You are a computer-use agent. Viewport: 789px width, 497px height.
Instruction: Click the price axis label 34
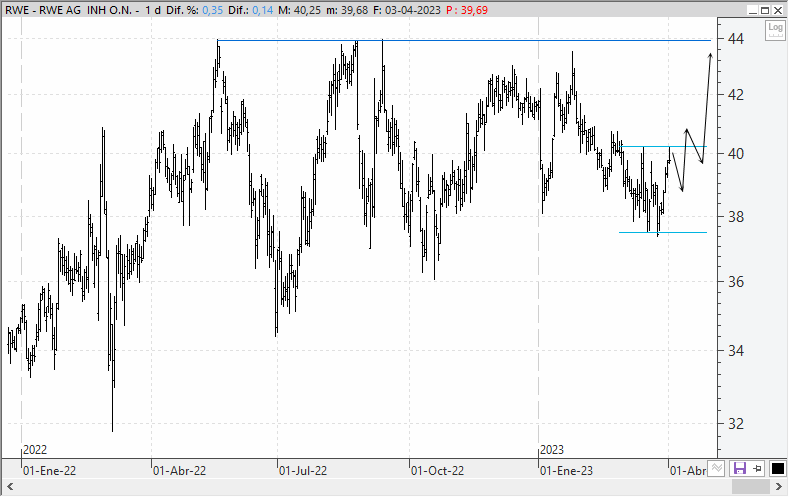click(x=736, y=351)
